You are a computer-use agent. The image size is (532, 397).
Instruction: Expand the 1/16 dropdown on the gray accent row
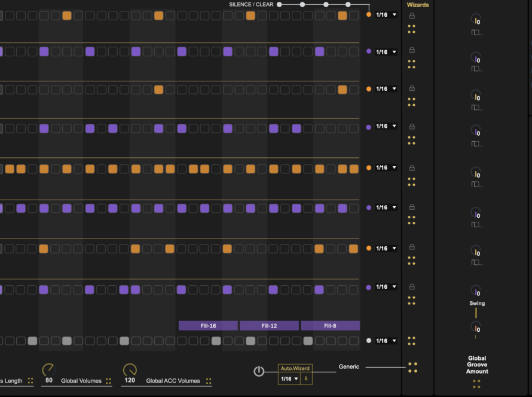coord(386,341)
